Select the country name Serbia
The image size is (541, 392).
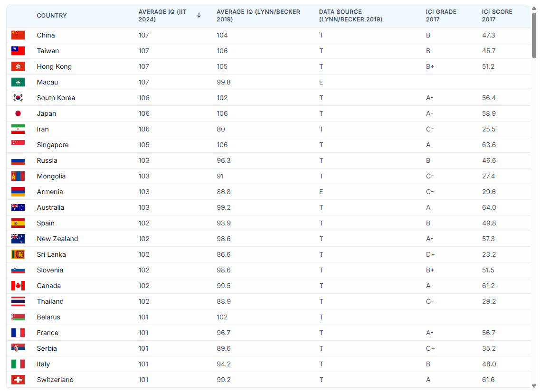click(47, 348)
